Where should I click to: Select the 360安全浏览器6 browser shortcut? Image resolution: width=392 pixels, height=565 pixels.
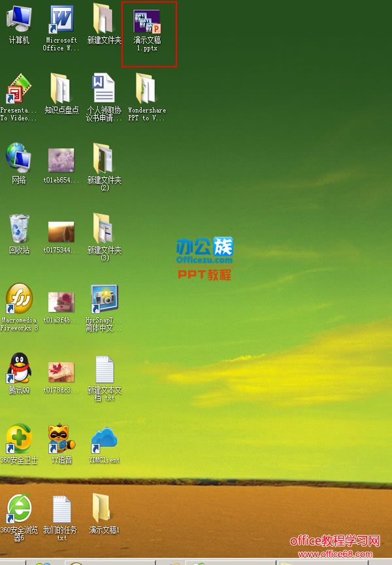tap(19, 509)
